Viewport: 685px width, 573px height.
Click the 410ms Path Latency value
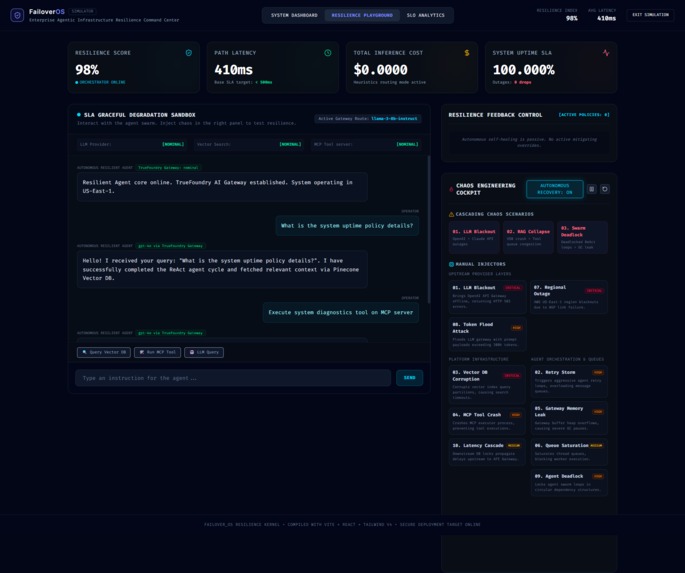coord(233,69)
